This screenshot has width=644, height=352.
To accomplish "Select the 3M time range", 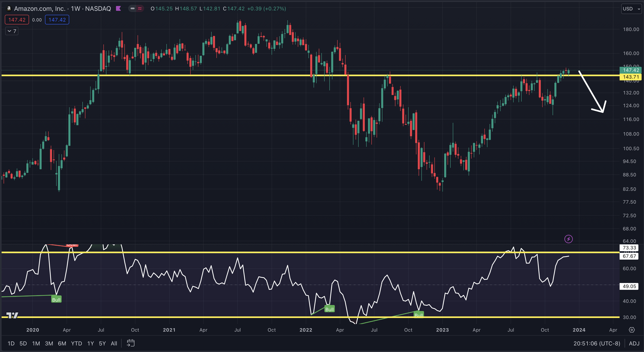I will 49,344.
